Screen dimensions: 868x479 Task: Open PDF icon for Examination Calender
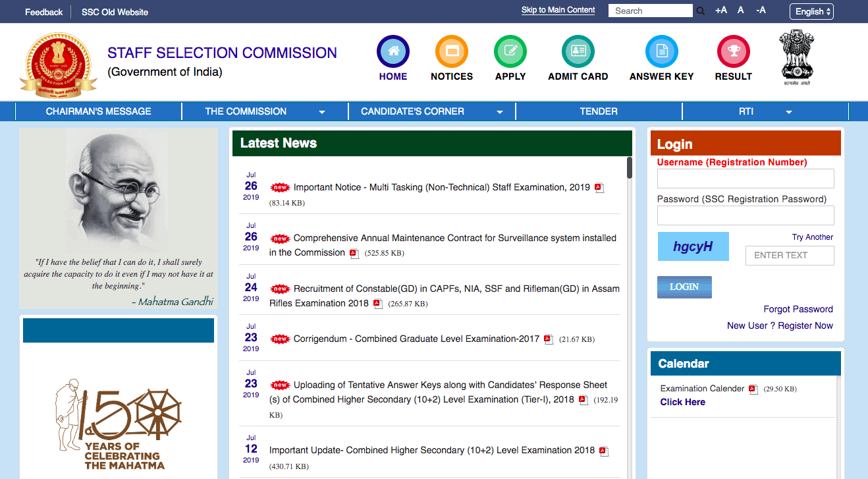point(753,389)
